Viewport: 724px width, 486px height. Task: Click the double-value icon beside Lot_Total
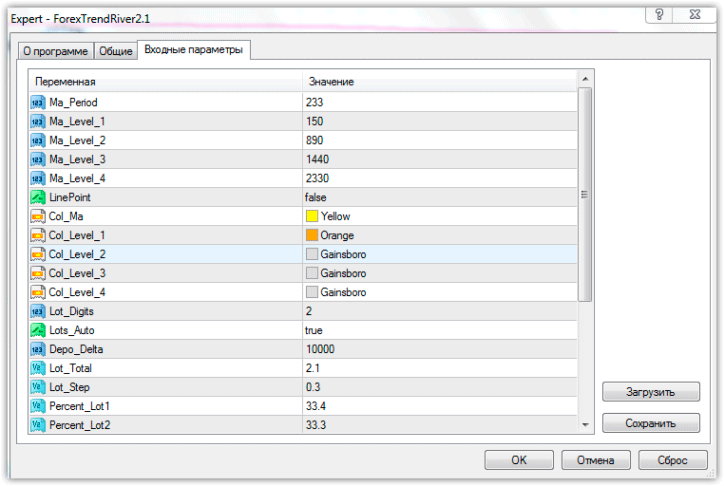[x=38, y=368]
